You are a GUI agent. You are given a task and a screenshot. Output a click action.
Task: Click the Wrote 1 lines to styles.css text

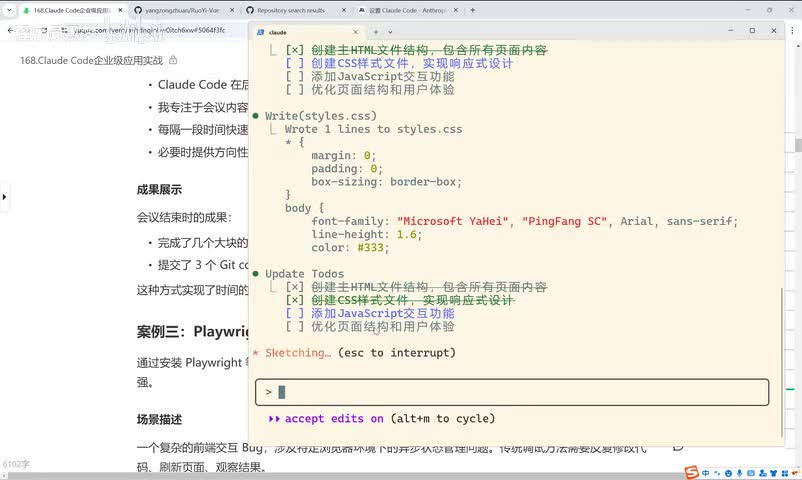coord(373,129)
